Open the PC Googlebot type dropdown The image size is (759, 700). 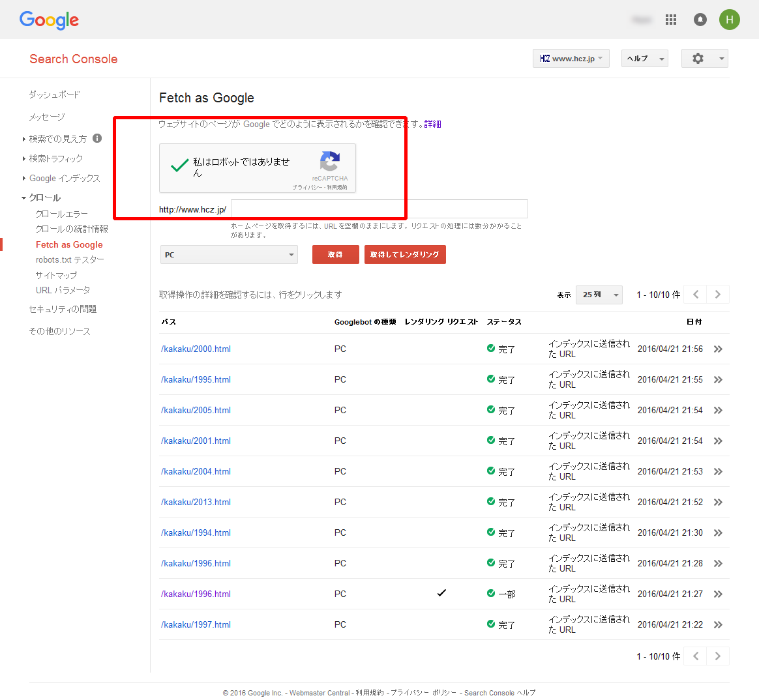point(229,254)
